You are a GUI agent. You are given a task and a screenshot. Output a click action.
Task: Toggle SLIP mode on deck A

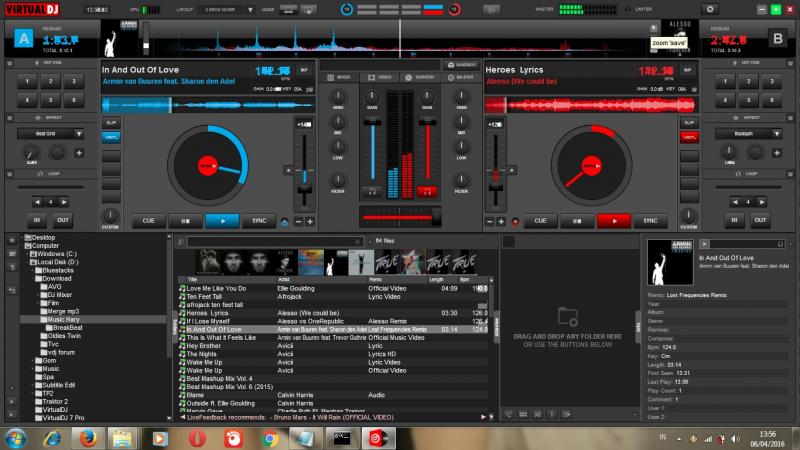tap(111, 123)
